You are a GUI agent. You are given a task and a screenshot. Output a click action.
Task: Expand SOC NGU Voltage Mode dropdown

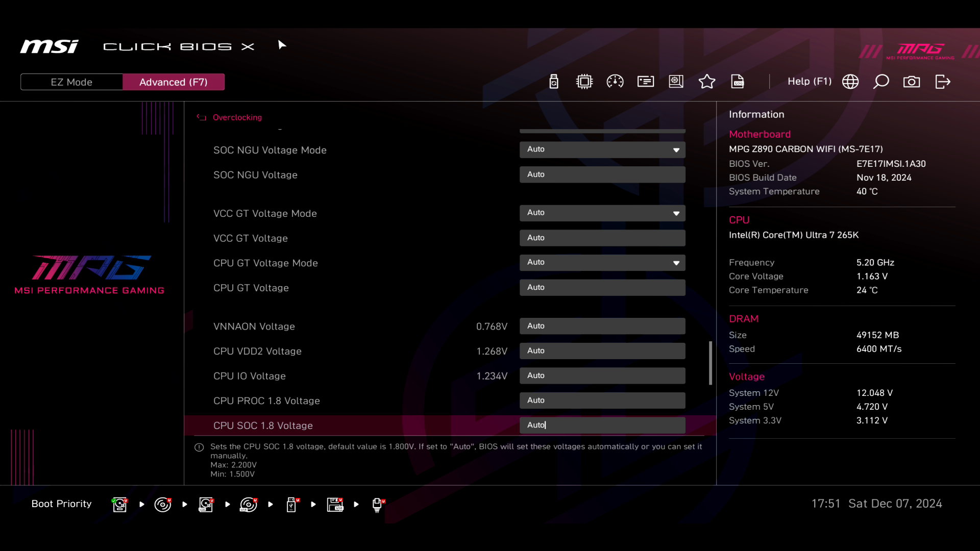point(602,149)
